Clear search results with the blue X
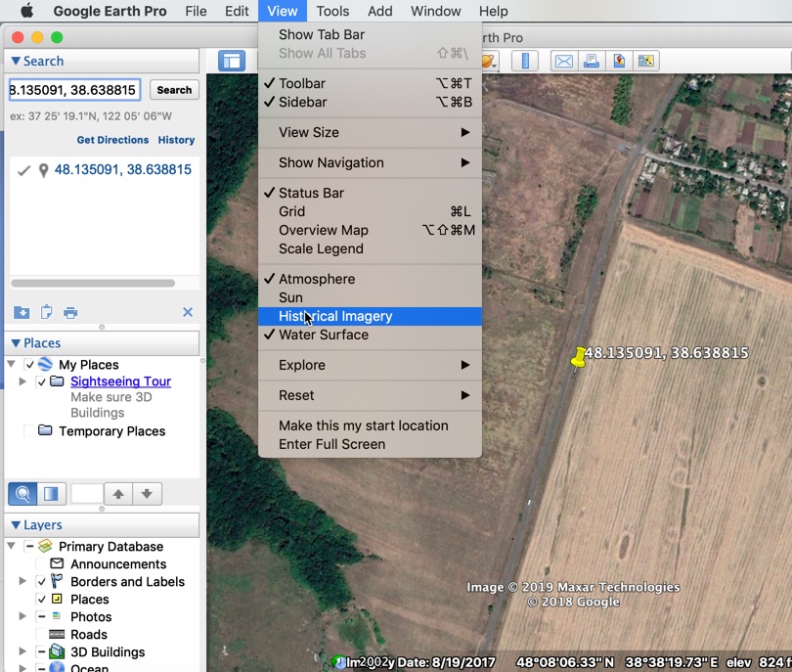The width and height of the screenshot is (792, 672). (x=188, y=312)
